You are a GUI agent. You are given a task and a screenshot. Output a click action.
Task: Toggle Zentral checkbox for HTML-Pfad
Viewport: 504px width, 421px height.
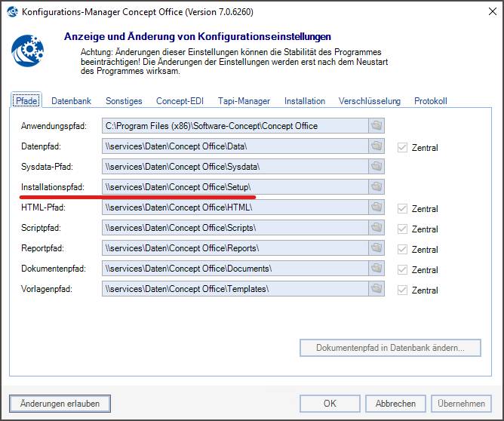[402, 208]
